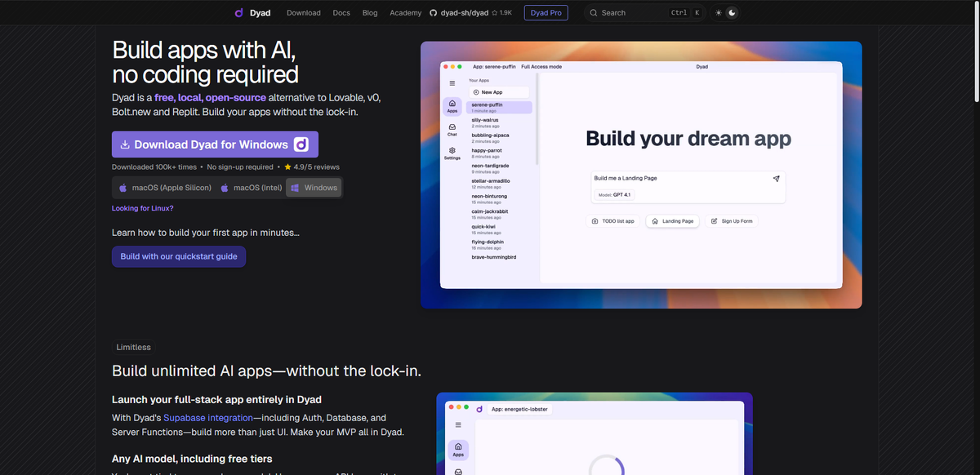Select bubbling-alpaca in Your Apps list
Screen dimensions: 980x475
pyautogui.click(x=499, y=138)
